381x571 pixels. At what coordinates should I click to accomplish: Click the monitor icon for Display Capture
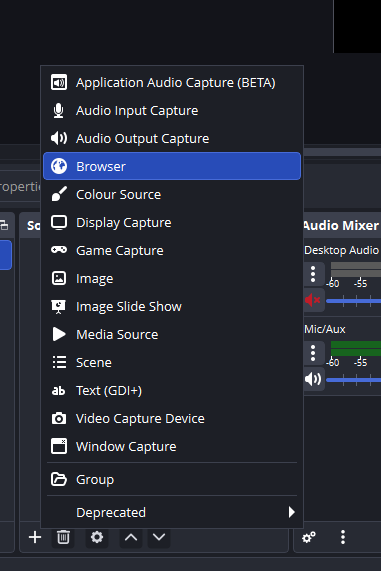(x=59, y=223)
